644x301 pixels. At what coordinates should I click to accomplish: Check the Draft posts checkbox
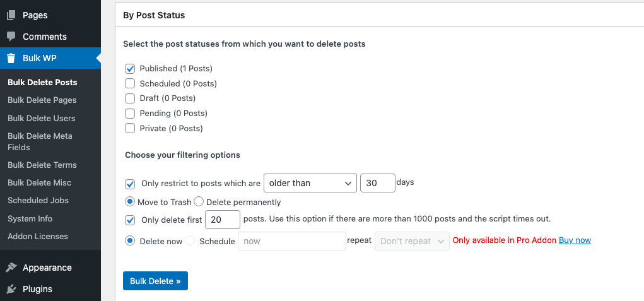click(130, 98)
